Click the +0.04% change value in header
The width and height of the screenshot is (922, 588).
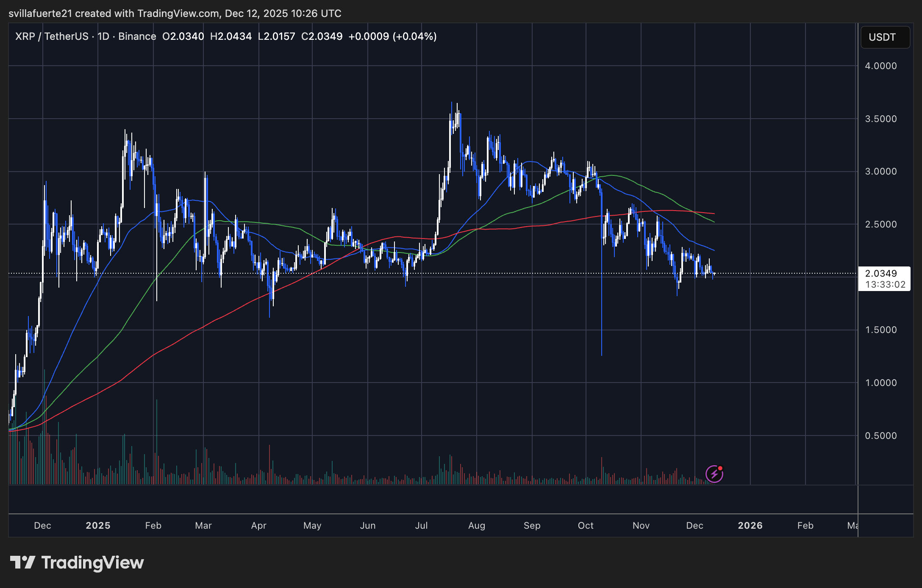pyautogui.click(x=414, y=36)
